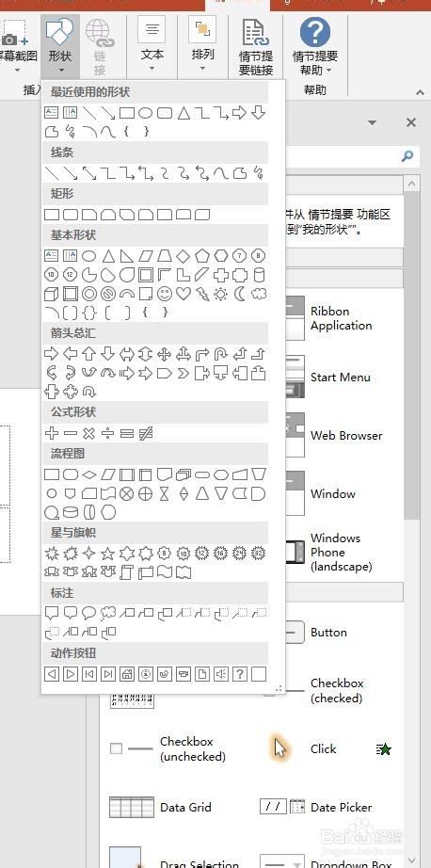Viewport: 431px width, 868px height.
Task: Click the shape search magnifier icon
Action: coord(407,156)
